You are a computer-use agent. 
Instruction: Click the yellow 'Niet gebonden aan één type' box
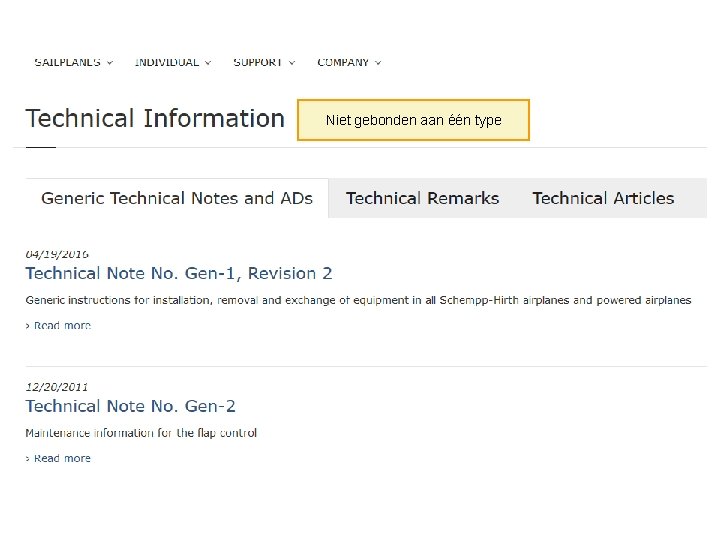(413, 120)
